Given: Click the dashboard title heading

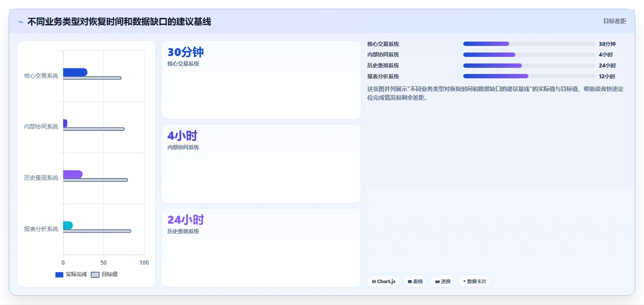Looking at the screenshot, I should pos(119,21).
